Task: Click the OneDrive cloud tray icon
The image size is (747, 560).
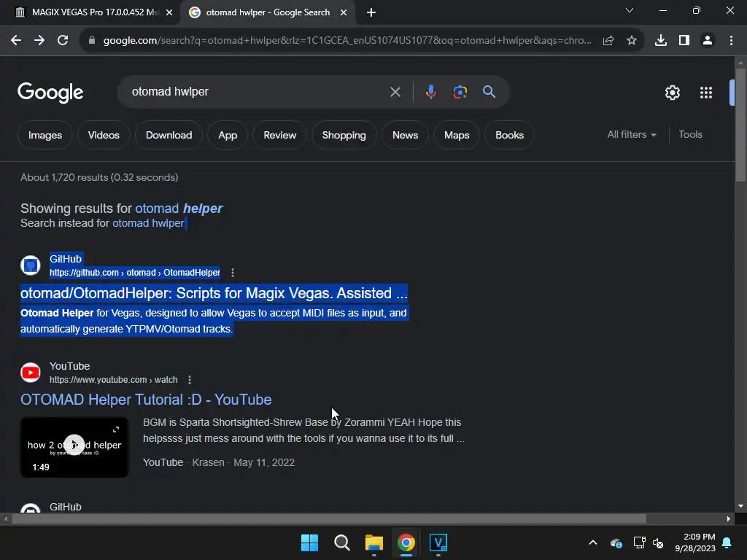Action: pos(616,542)
